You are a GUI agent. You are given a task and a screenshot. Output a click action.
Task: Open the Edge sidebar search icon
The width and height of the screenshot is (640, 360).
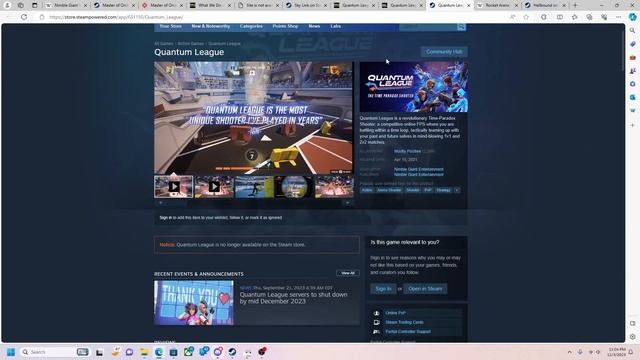coord(632,31)
